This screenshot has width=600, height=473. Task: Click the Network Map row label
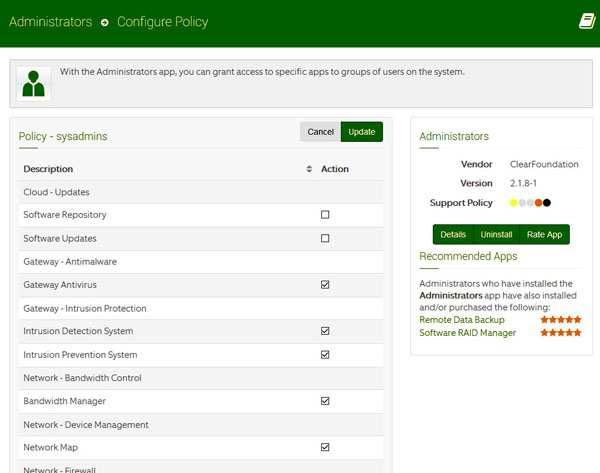51,447
